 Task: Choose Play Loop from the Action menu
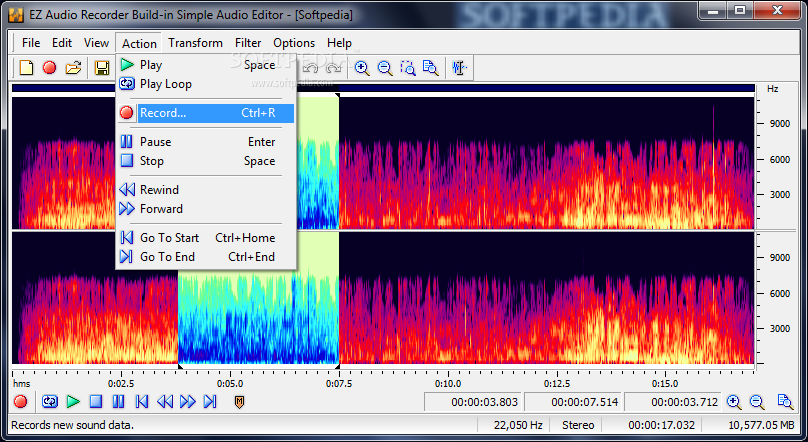click(206, 84)
